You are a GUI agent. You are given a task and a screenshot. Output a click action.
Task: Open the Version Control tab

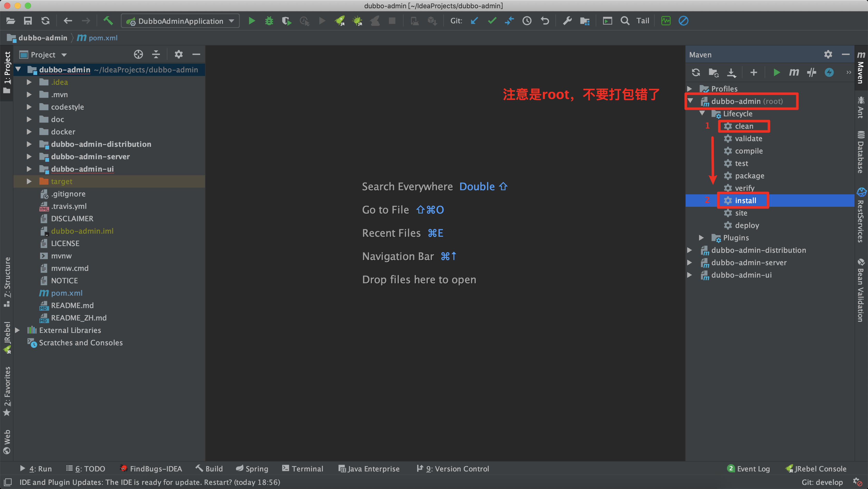click(453, 469)
